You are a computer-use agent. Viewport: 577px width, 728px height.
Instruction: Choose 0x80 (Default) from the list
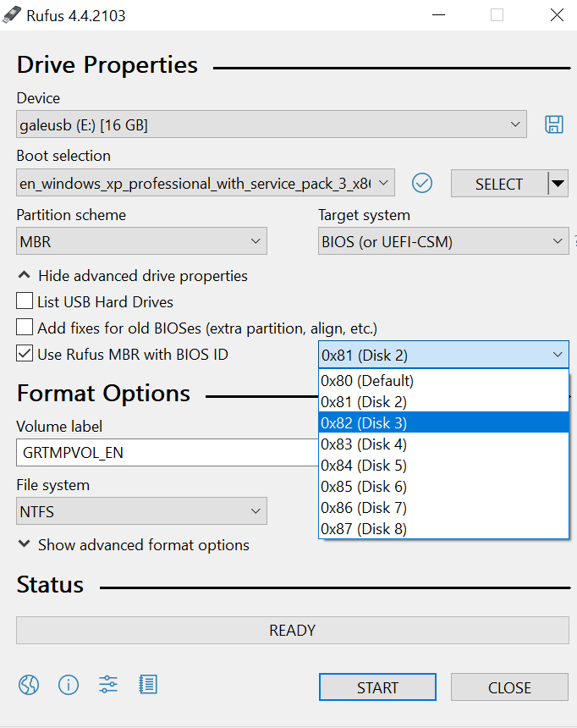[443, 381]
